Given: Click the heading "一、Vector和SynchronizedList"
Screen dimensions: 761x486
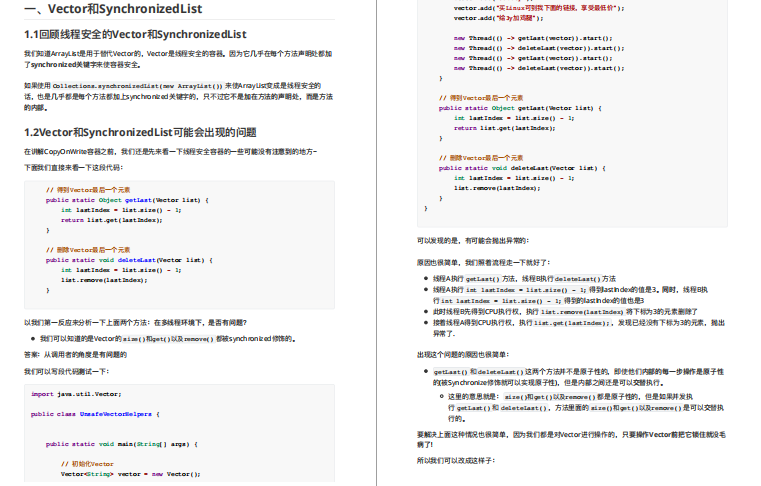Looking at the screenshot, I should pyautogui.click(x=113, y=9).
